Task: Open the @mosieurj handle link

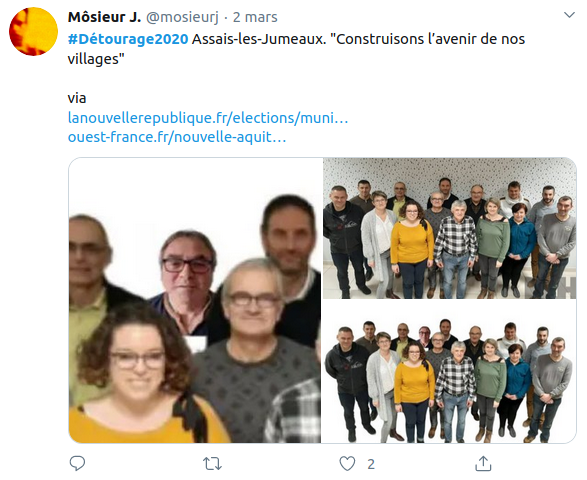Action: 182,17
